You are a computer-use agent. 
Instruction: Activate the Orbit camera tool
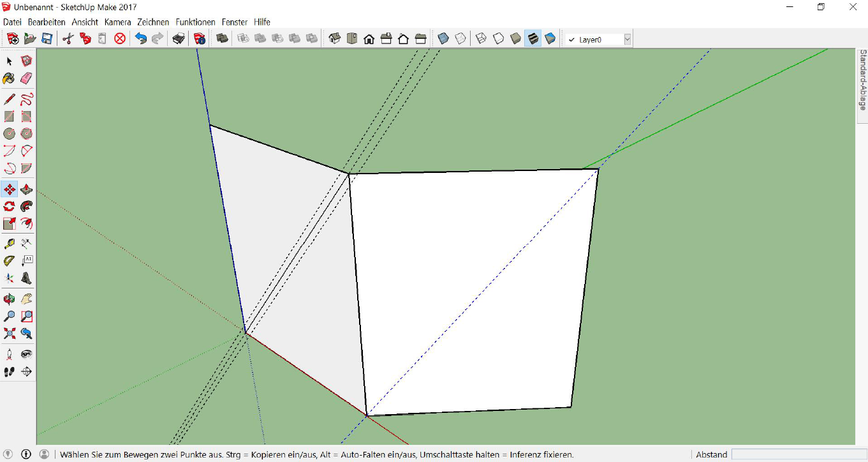tap(9, 299)
